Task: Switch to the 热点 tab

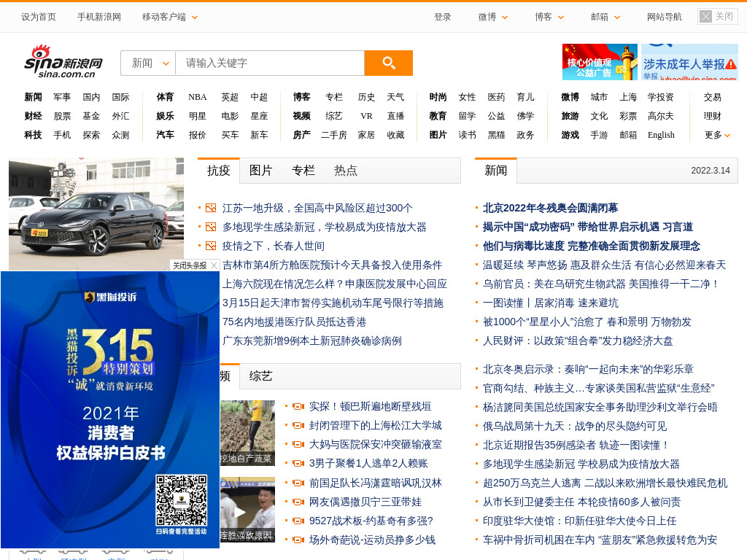Action: tap(345, 171)
